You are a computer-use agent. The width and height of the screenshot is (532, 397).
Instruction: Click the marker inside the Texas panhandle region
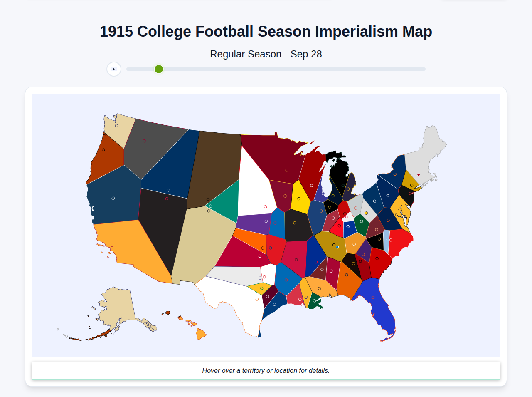(x=264, y=277)
